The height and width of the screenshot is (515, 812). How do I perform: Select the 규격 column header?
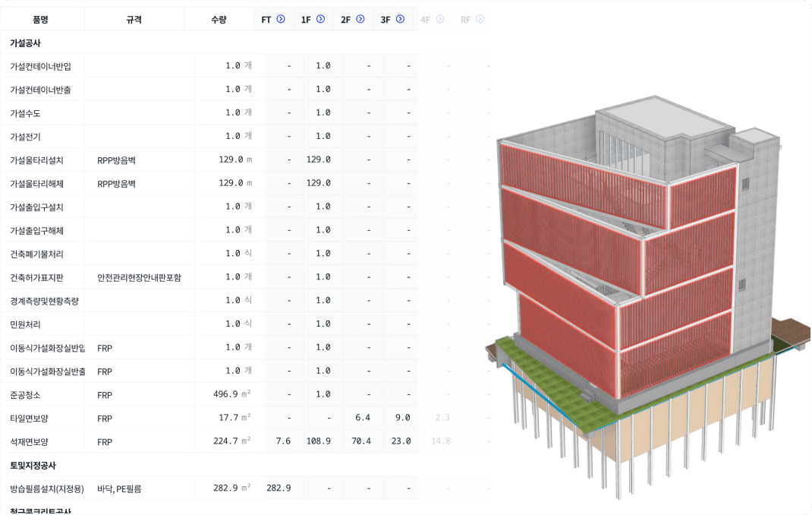(134, 20)
